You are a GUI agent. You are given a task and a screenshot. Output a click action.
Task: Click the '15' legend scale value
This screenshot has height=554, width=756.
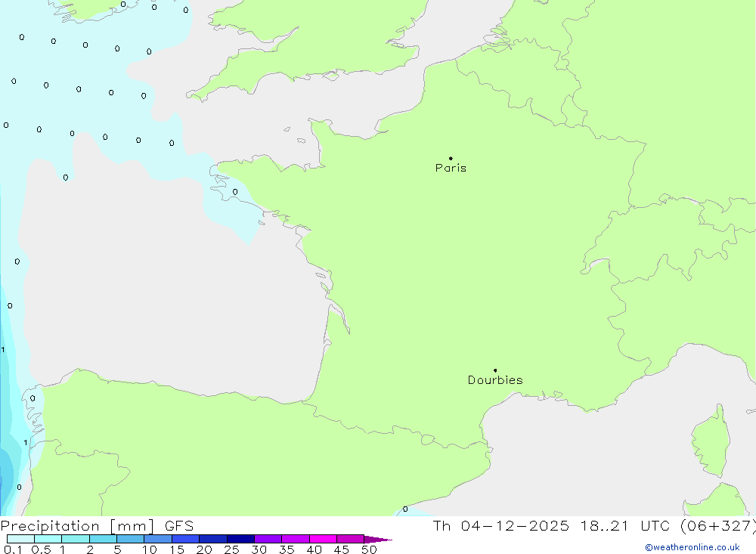pyautogui.click(x=177, y=549)
